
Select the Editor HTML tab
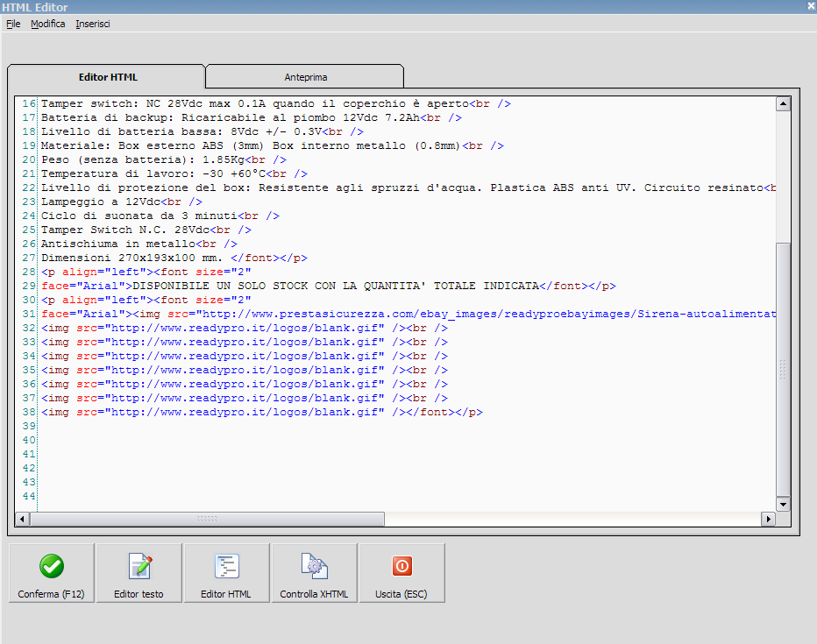point(108,77)
